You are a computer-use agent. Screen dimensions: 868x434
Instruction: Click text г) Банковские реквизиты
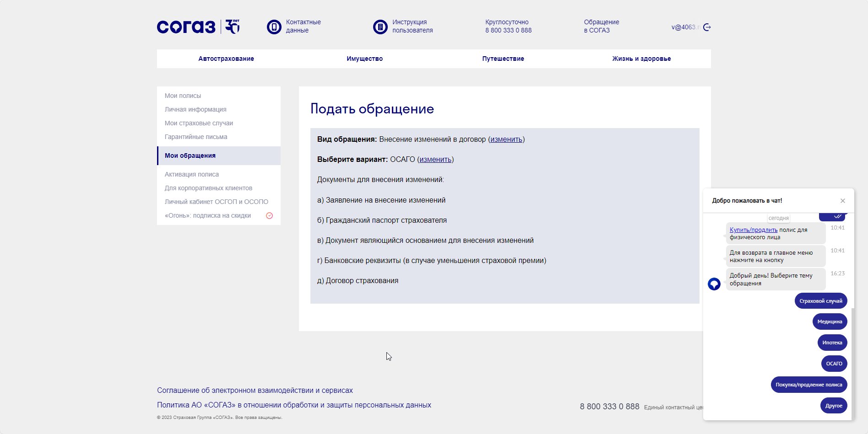(432, 261)
